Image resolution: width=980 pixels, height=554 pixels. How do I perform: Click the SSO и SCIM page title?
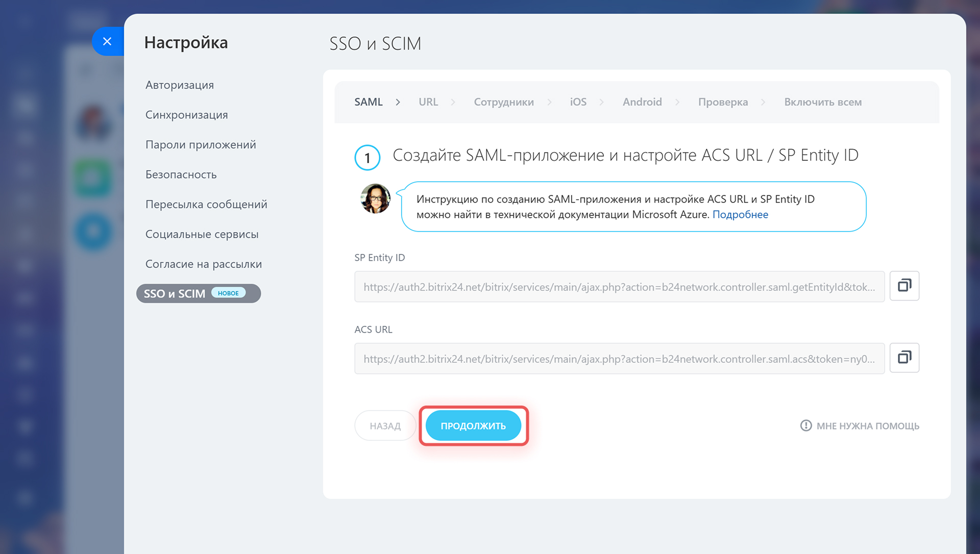click(375, 43)
